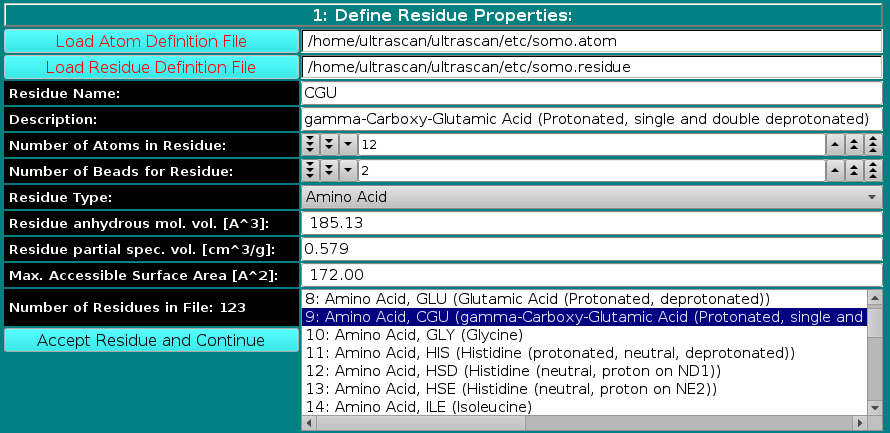This screenshot has height=433, width=890.
Task: Increase Number of Atoms by single step
Action: [834, 145]
